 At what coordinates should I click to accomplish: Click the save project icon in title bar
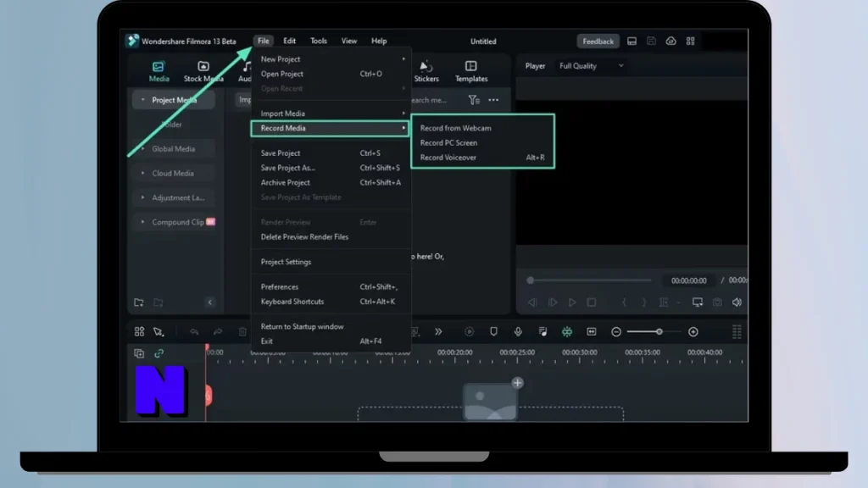tap(651, 42)
